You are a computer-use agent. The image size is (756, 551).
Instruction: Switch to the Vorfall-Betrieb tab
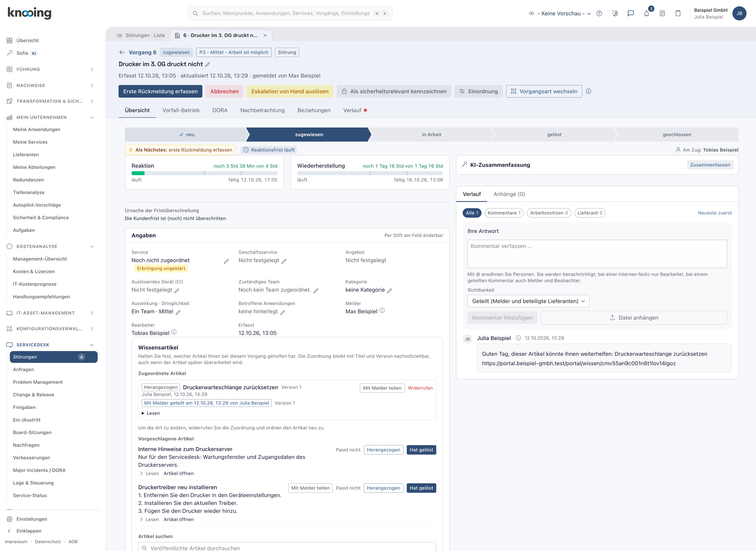[181, 110]
